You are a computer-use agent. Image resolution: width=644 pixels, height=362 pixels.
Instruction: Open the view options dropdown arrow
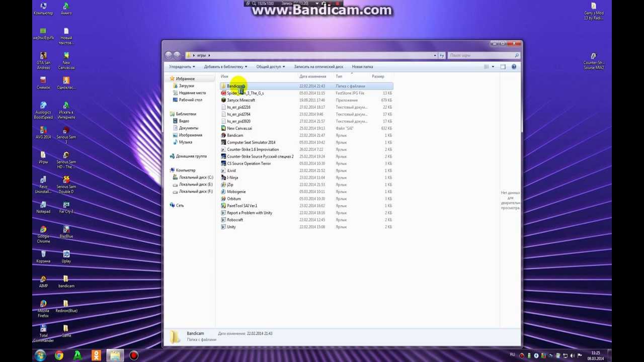tap(493, 66)
